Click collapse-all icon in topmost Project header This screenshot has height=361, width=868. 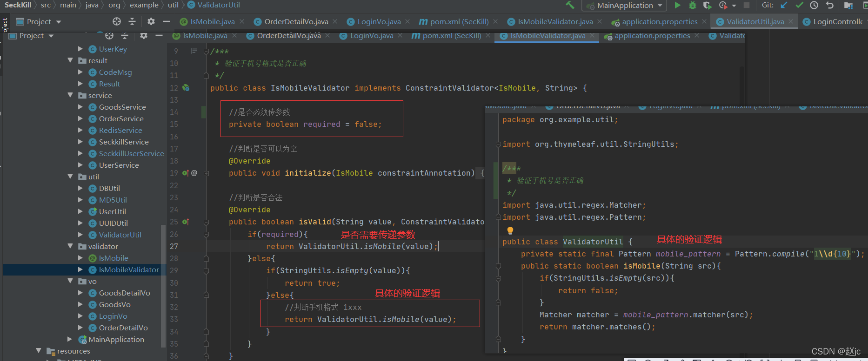132,21
